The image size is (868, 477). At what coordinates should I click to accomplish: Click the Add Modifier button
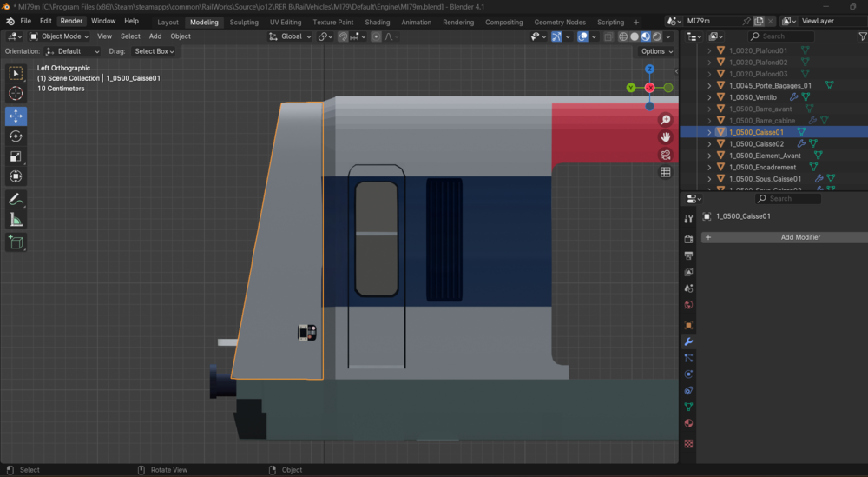pos(785,237)
